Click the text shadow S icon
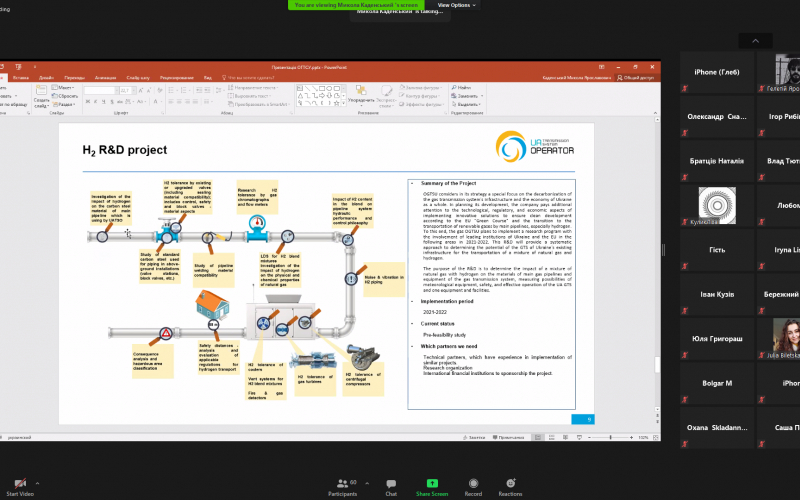 [x=112, y=102]
